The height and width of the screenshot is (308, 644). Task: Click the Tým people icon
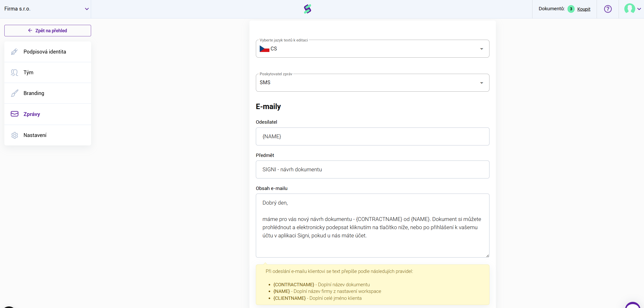point(14,72)
